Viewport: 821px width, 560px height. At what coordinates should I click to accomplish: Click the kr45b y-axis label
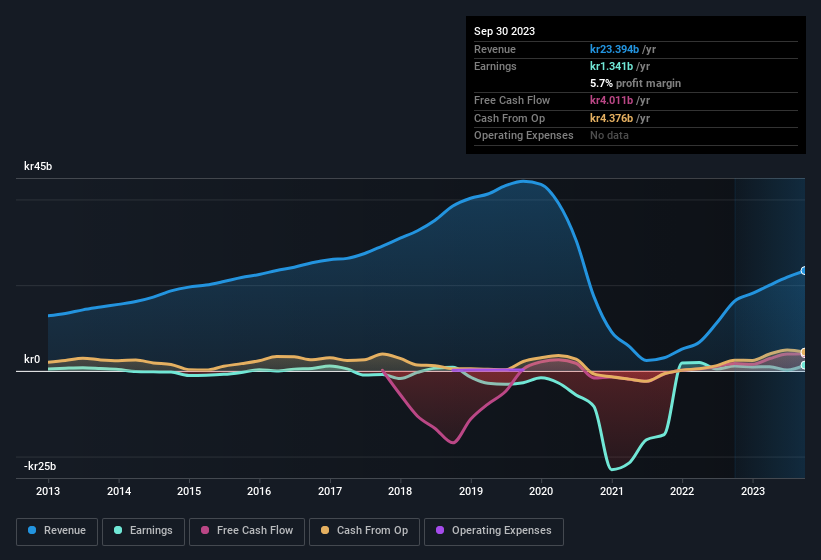[x=38, y=166]
